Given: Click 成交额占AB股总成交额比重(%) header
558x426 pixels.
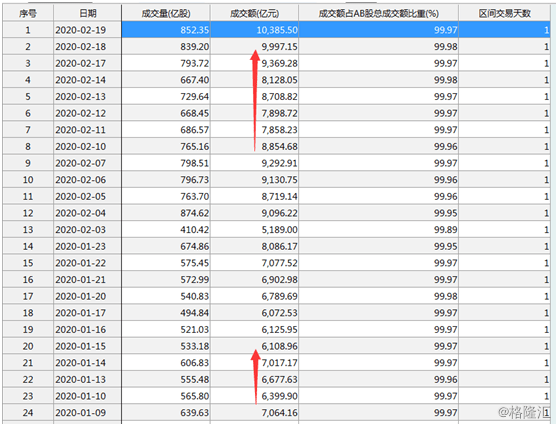Looking at the screenshot, I should (x=379, y=14).
